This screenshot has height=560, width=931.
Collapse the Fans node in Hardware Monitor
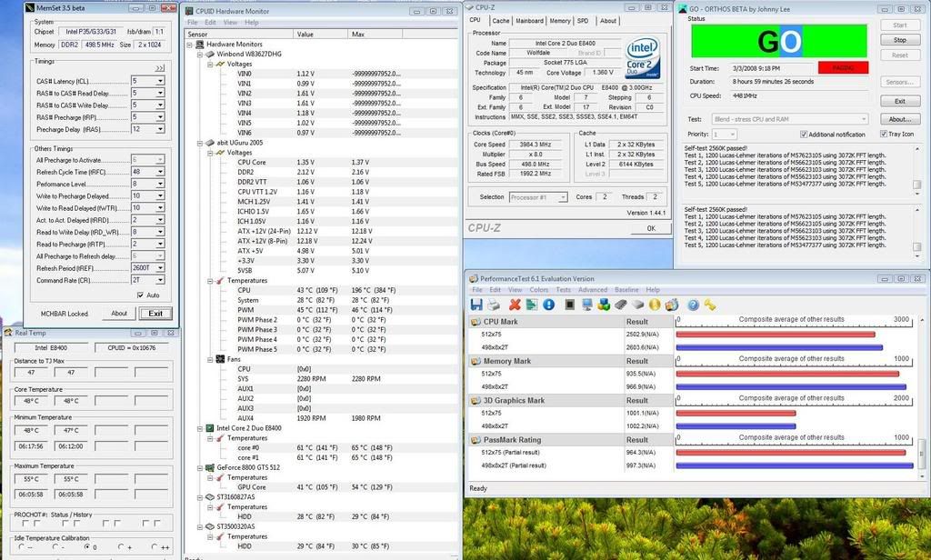210,359
